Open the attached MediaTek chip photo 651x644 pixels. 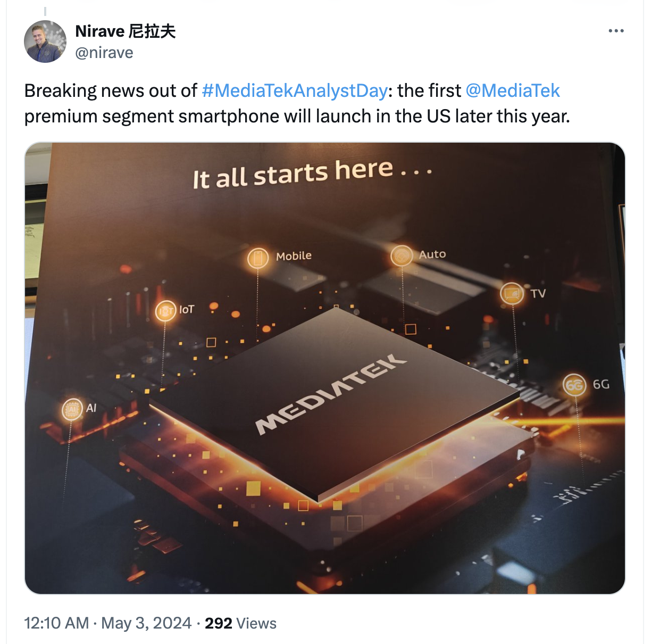pos(325,368)
